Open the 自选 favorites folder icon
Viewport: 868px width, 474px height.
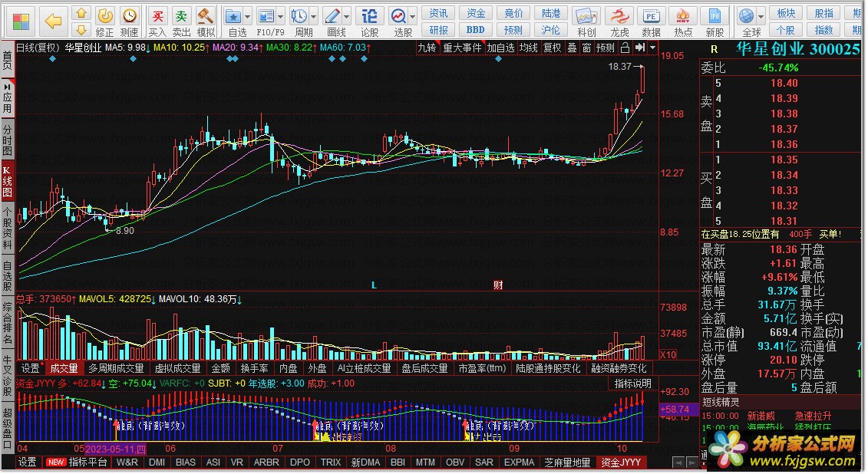pos(233,16)
